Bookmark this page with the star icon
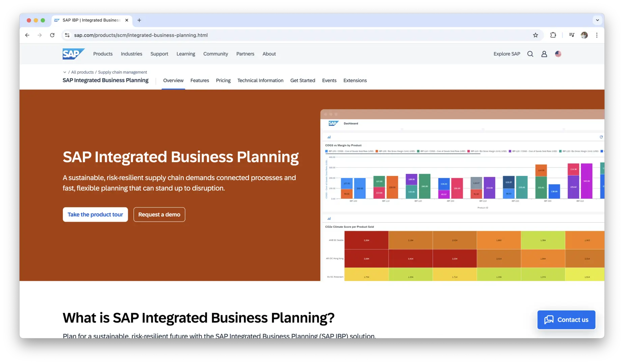Viewport: 624px width, 364px height. pyautogui.click(x=535, y=35)
